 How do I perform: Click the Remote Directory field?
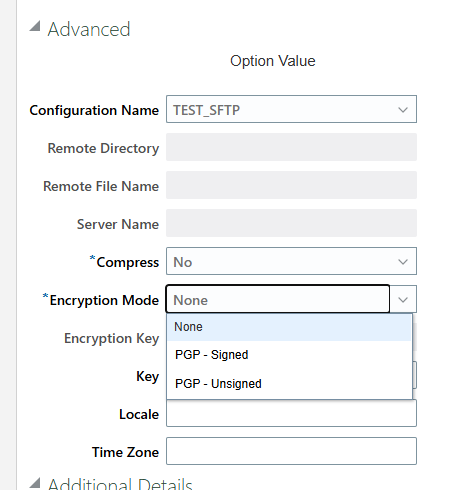[x=291, y=147]
